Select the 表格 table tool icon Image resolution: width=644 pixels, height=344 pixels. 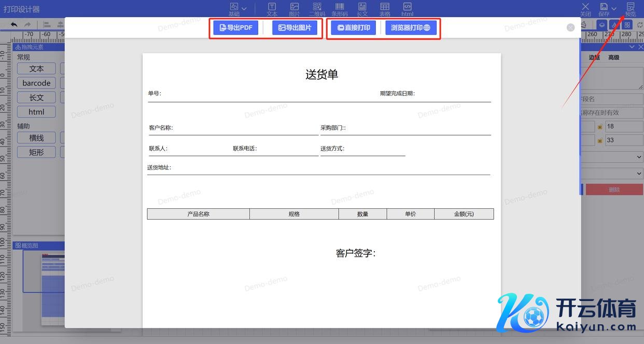point(385,9)
